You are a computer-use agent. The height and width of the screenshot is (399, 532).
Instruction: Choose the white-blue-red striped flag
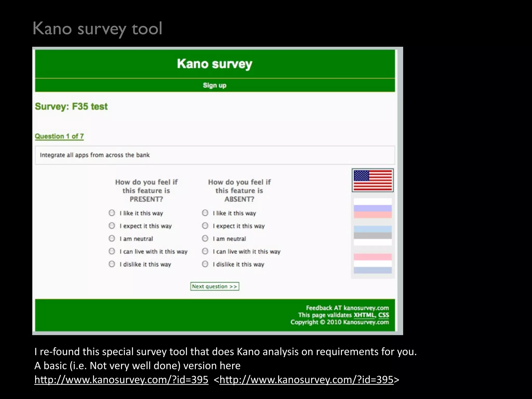[x=373, y=208]
